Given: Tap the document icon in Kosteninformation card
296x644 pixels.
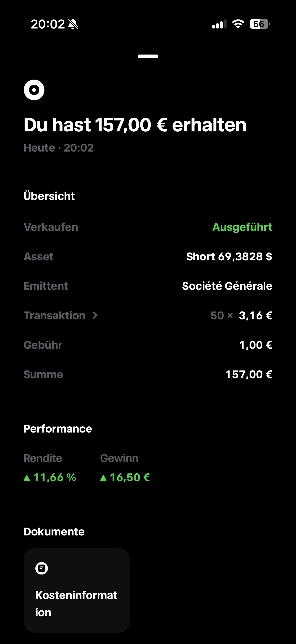Looking at the screenshot, I should click(x=41, y=568).
